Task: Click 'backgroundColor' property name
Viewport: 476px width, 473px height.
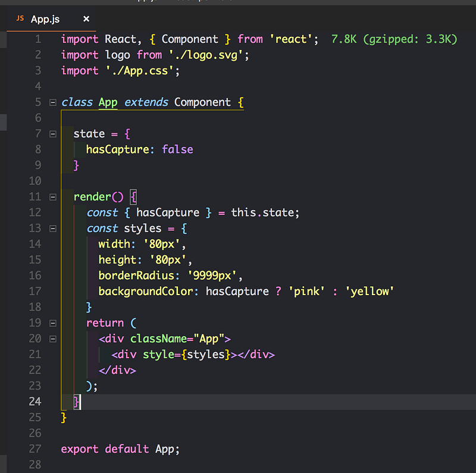Action: (146, 292)
